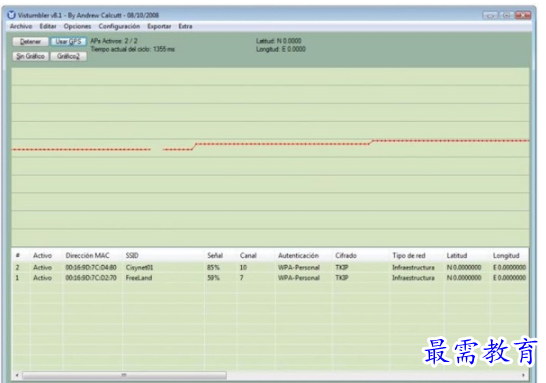Close the Vistumbler window
This screenshot has height=383, width=546.
coord(523,15)
